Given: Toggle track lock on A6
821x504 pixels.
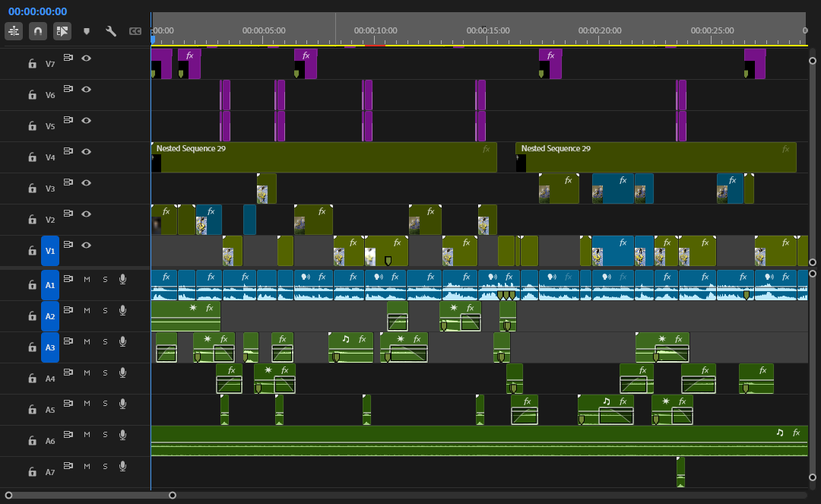Looking at the screenshot, I should (x=32, y=441).
